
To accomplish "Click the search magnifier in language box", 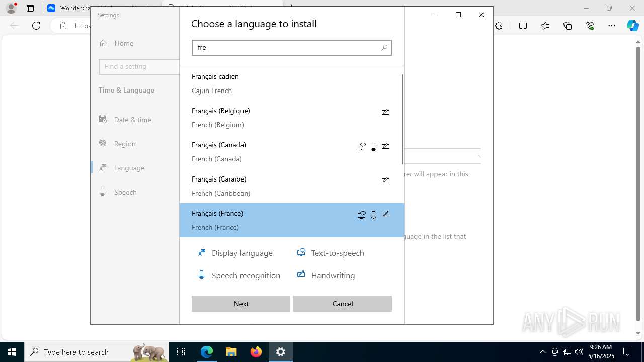I will pos(384,48).
